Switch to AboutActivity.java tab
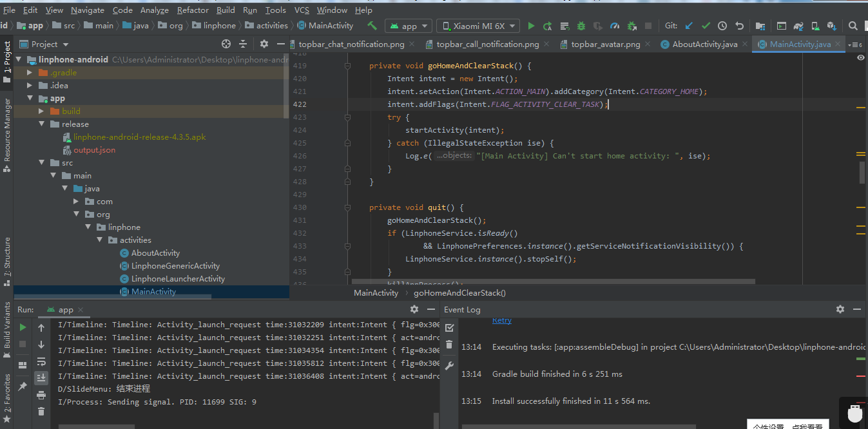The image size is (868, 429). point(699,44)
